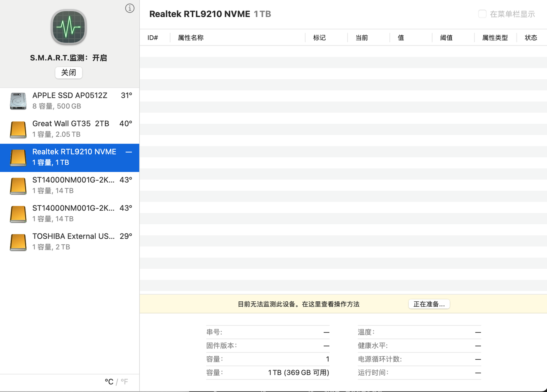The height and width of the screenshot is (392, 547).
Task: Open the 在这里查看操作方法 help link
Action: pyautogui.click(x=330, y=304)
